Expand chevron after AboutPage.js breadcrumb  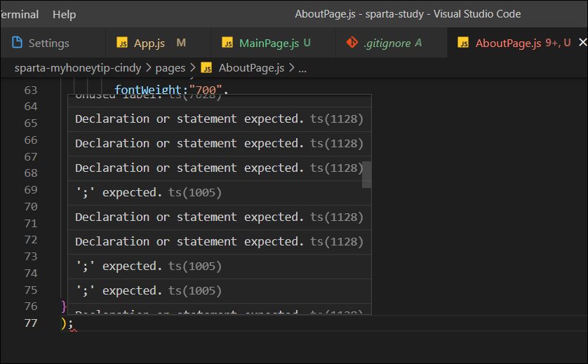click(x=291, y=68)
